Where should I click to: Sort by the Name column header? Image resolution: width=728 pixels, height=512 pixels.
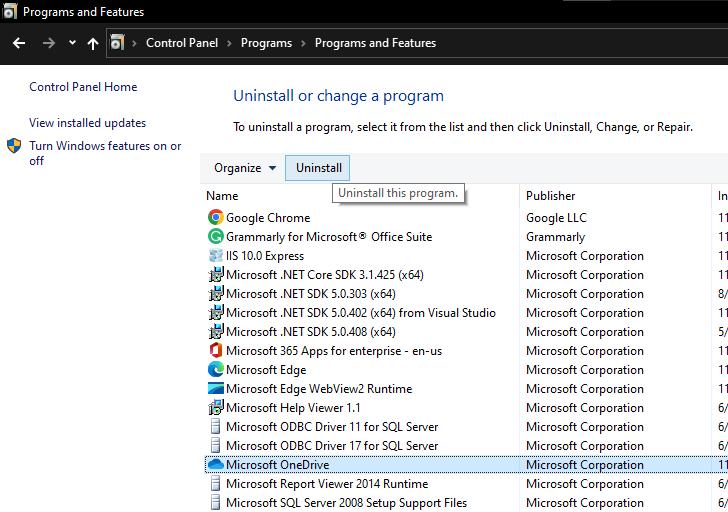click(222, 196)
